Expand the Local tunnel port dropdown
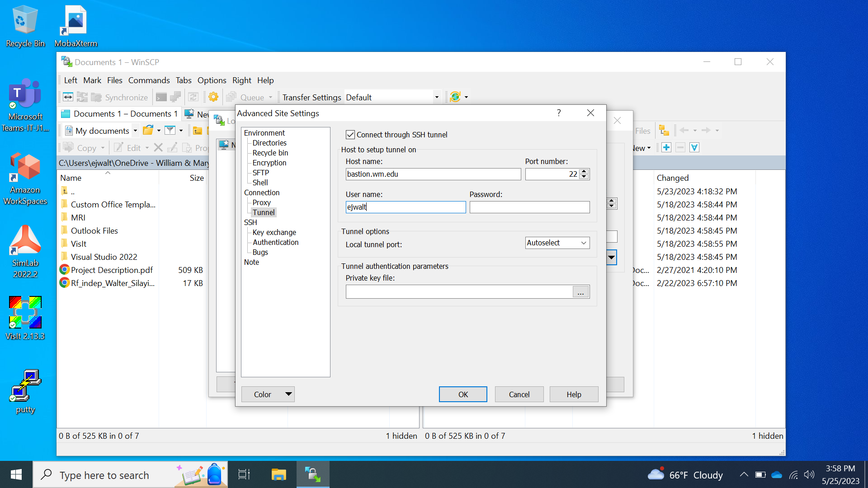The height and width of the screenshot is (488, 868). coord(584,243)
